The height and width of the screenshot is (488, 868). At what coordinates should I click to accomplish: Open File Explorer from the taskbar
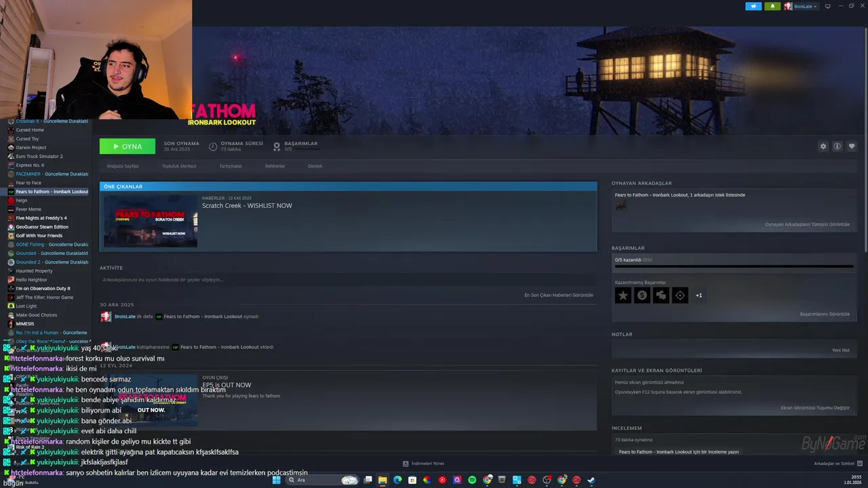point(382,480)
